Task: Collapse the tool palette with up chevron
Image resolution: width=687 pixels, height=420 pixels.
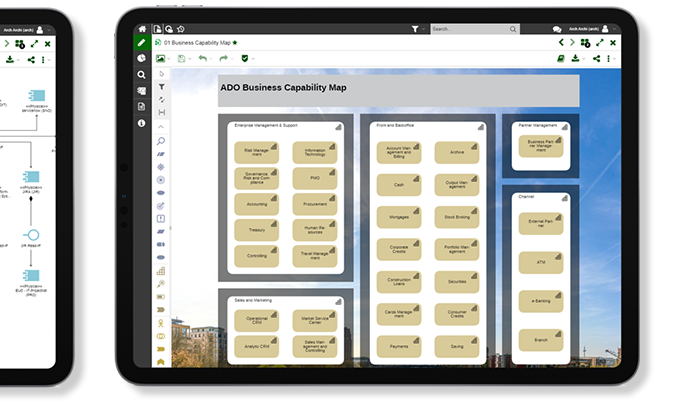Action: (x=161, y=127)
